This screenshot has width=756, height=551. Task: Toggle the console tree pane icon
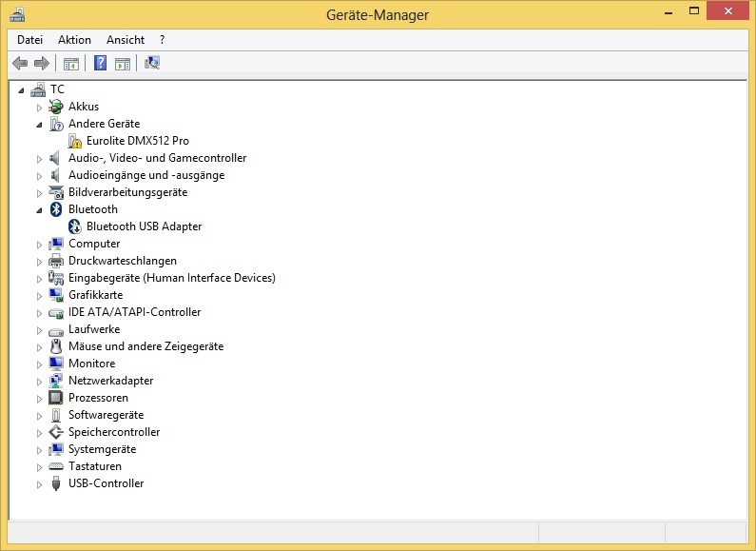(x=71, y=63)
